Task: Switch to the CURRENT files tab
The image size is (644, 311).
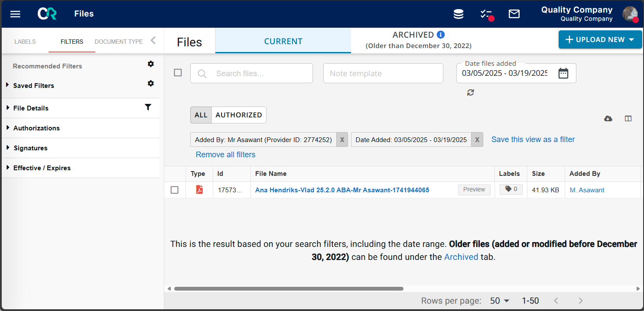Action: (x=283, y=41)
